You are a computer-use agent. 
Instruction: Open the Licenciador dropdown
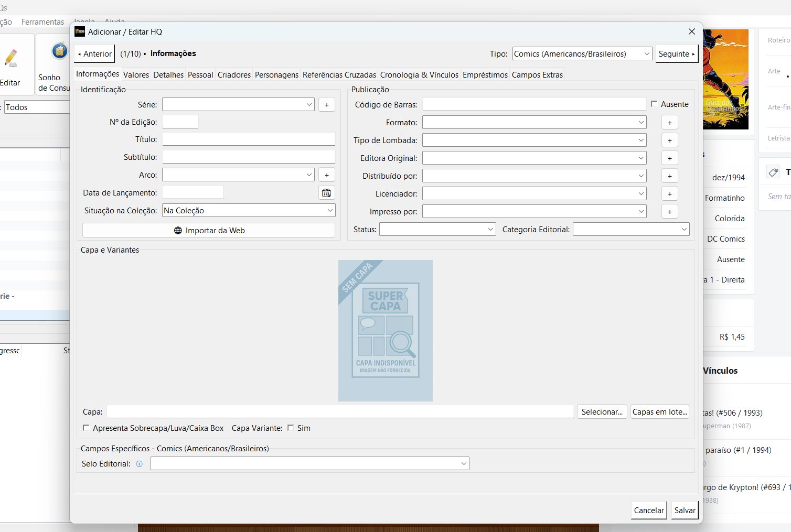(x=534, y=193)
